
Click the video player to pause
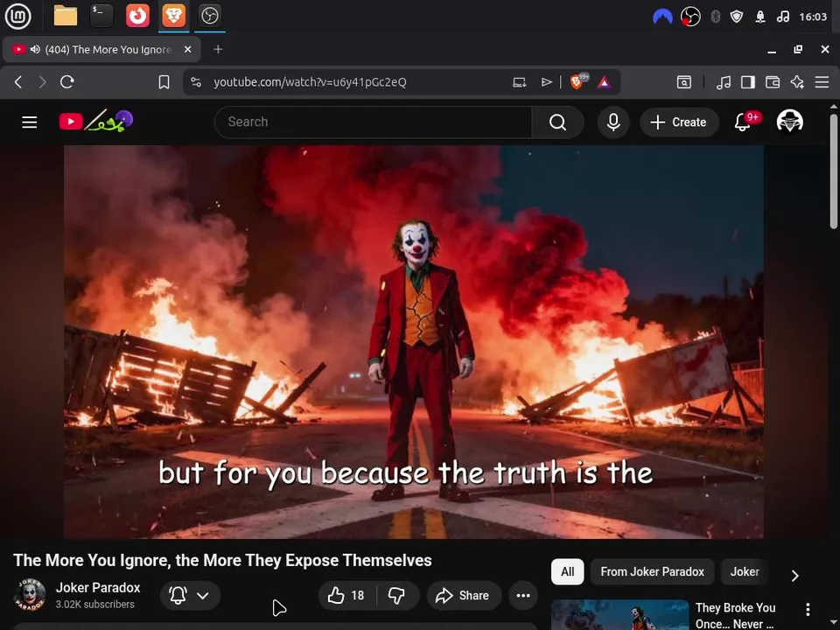point(414,342)
